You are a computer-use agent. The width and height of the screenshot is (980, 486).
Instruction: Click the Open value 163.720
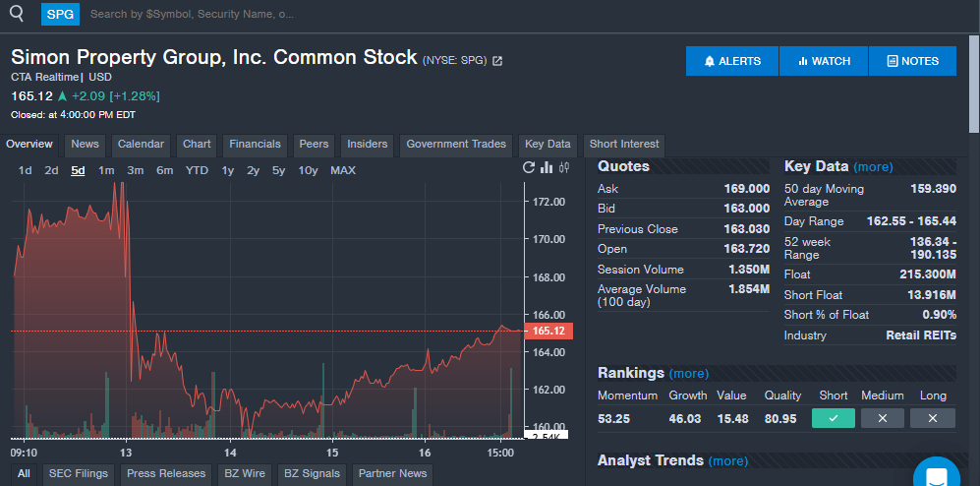[747, 249]
